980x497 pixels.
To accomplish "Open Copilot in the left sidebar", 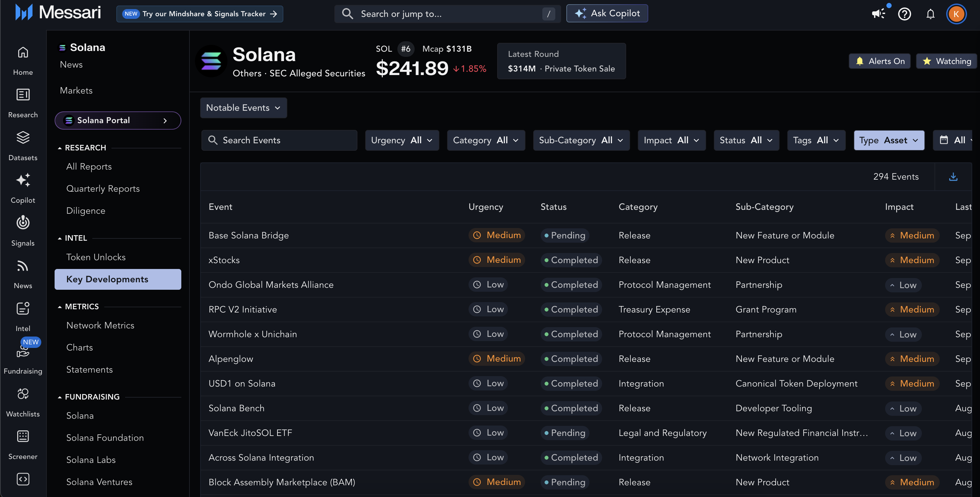I will point(23,189).
